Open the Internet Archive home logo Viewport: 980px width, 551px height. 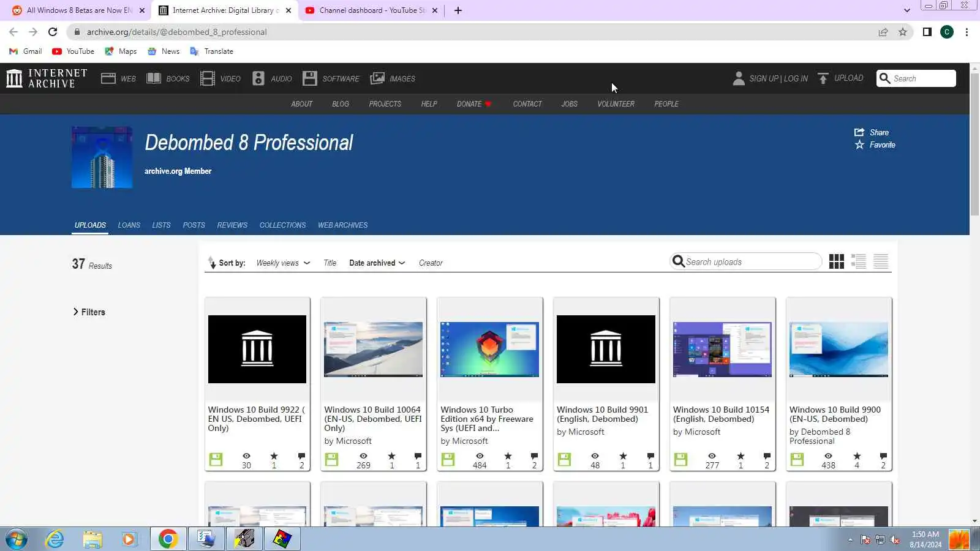47,78
